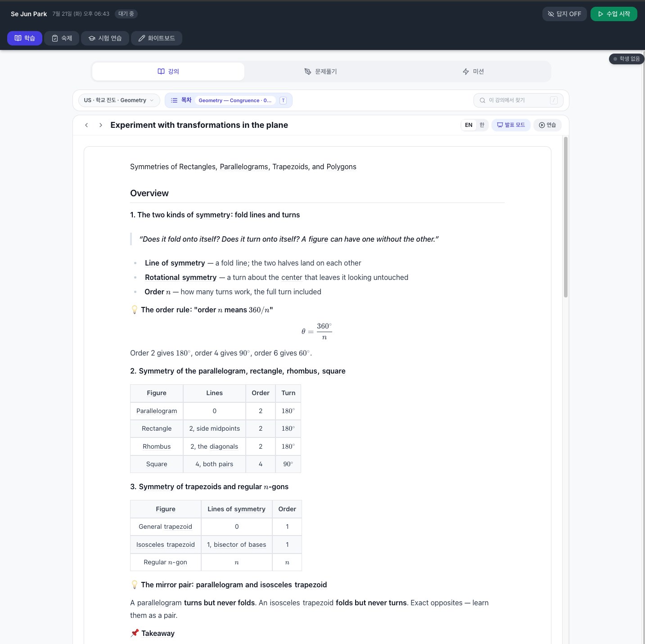Click the "2, the diagonals" table cell
Screen dimensions: 645x644
click(x=215, y=446)
